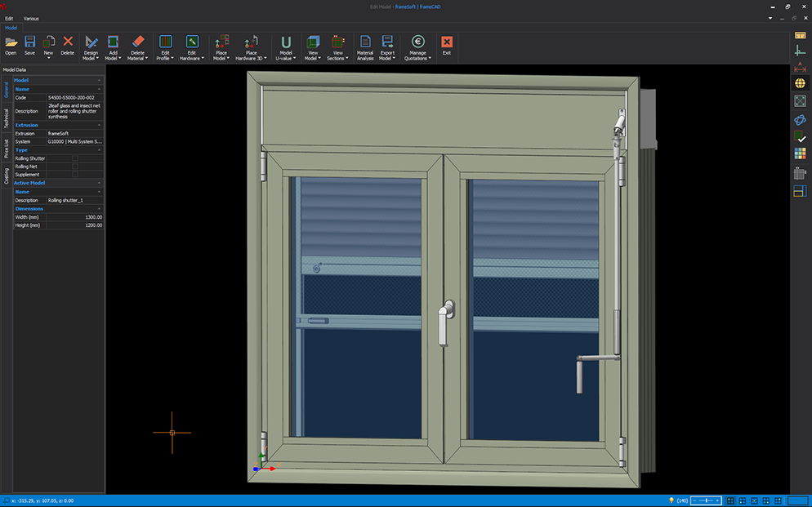Screen dimensions: 812x507
Task: Click the gray machine icon in right sidebar
Action: click(x=800, y=173)
